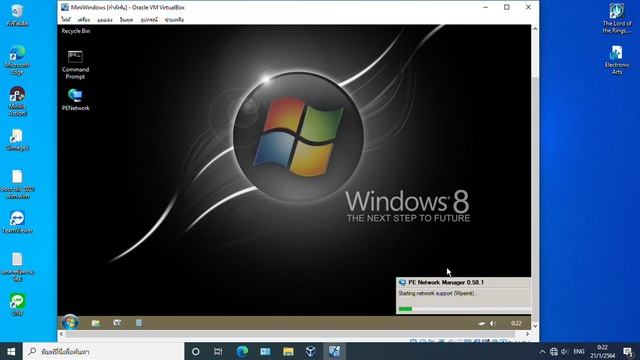Click the VM taskbar clock showing 0:22

pos(516,323)
